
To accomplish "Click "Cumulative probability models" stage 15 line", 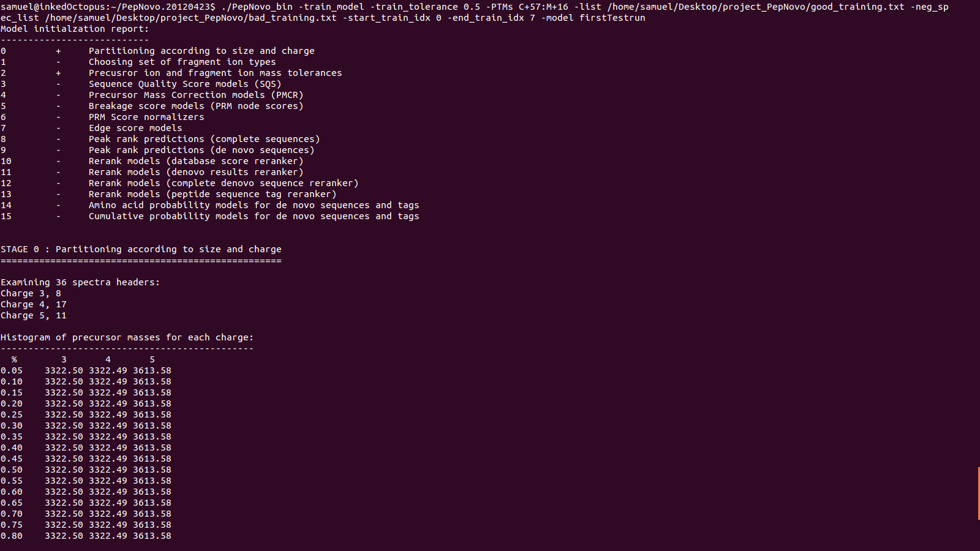I will (x=254, y=217).
